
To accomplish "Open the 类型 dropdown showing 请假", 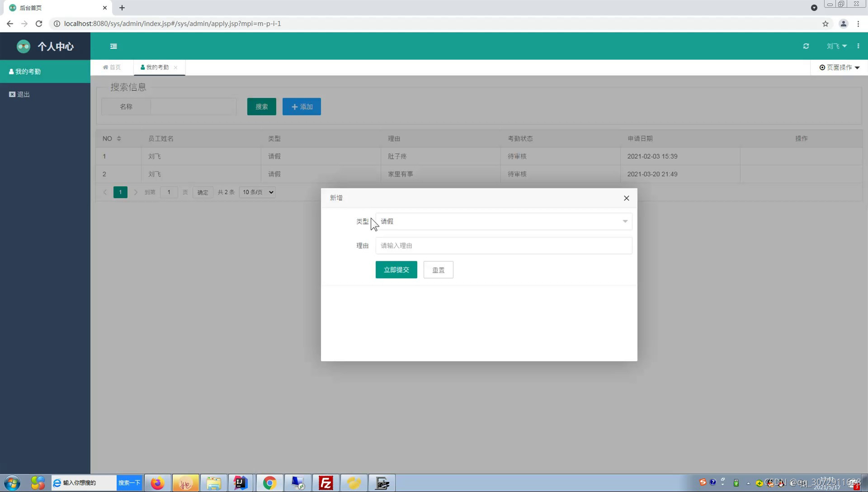I will point(504,221).
